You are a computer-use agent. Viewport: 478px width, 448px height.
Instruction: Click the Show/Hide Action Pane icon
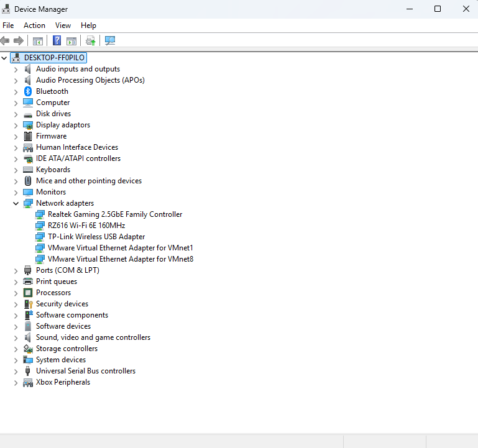click(71, 41)
